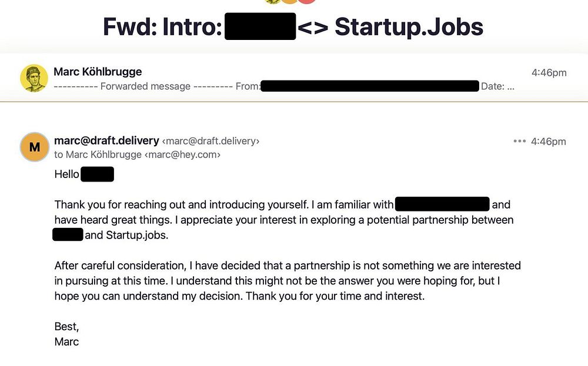Click the gray <marc@draft.delivery> address in brackets

211,141
